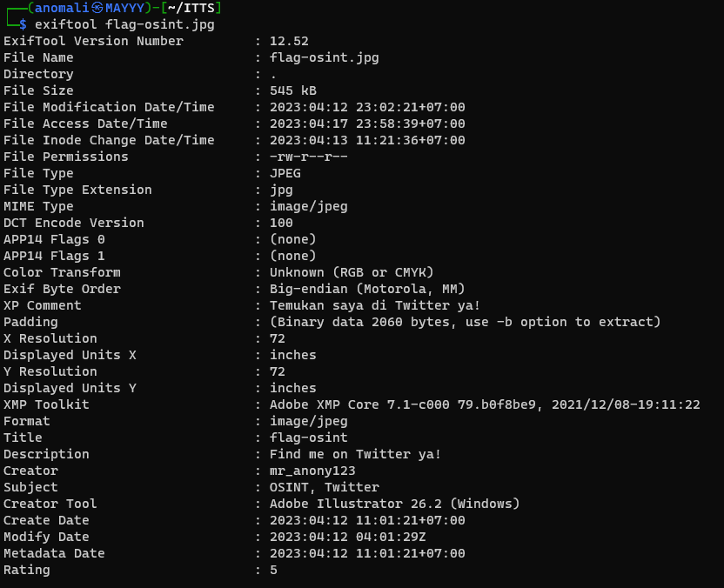Viewport: 724px width, 588px height.
Task: Click the Subject value OSINT, Twitter
Action: 324,487
